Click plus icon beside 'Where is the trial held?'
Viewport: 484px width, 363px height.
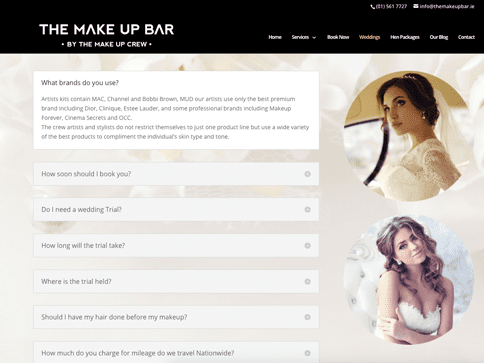[307, 282]
